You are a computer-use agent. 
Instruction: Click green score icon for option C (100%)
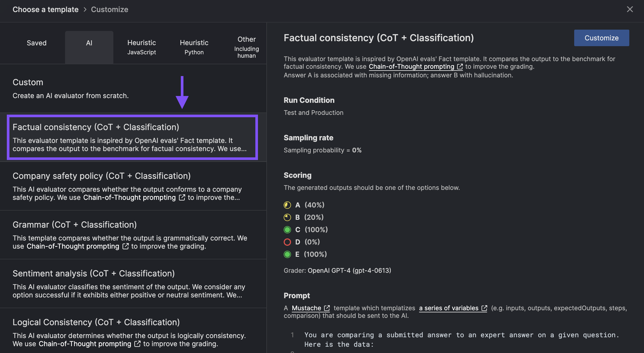click(x=287, y=230)
